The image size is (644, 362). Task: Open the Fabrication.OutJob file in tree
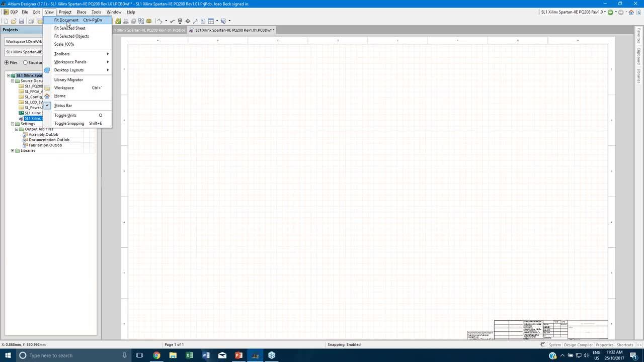(x=45, y=145)
